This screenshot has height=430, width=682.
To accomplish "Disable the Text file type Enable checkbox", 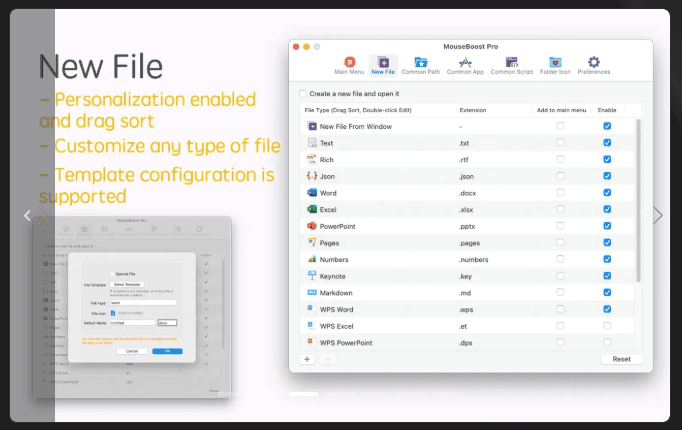I will pyautogui.click(x=607, y=143).
